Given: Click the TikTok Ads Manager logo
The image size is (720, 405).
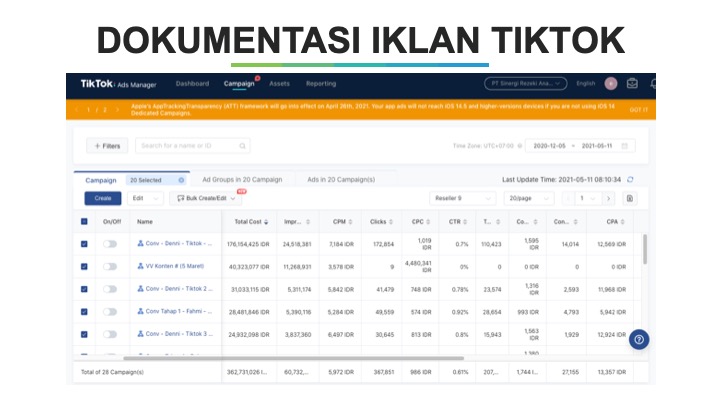Looking at the screenshot, I should (118, 84).
